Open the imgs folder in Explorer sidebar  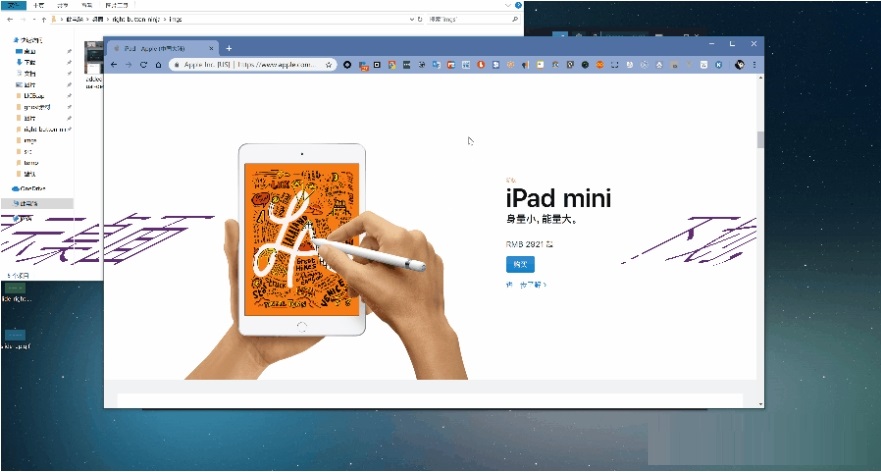pos(26,140)
